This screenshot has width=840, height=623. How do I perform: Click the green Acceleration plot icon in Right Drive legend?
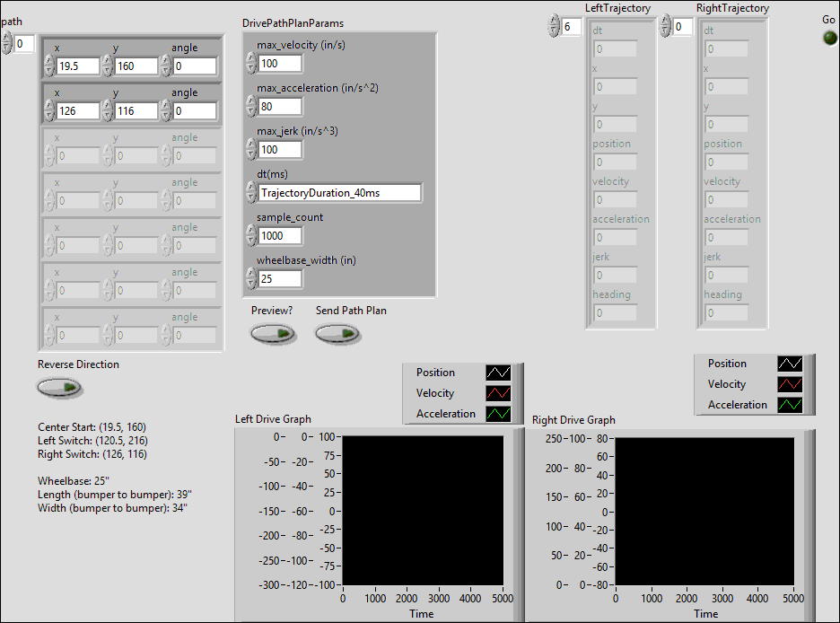coord(789,405)
